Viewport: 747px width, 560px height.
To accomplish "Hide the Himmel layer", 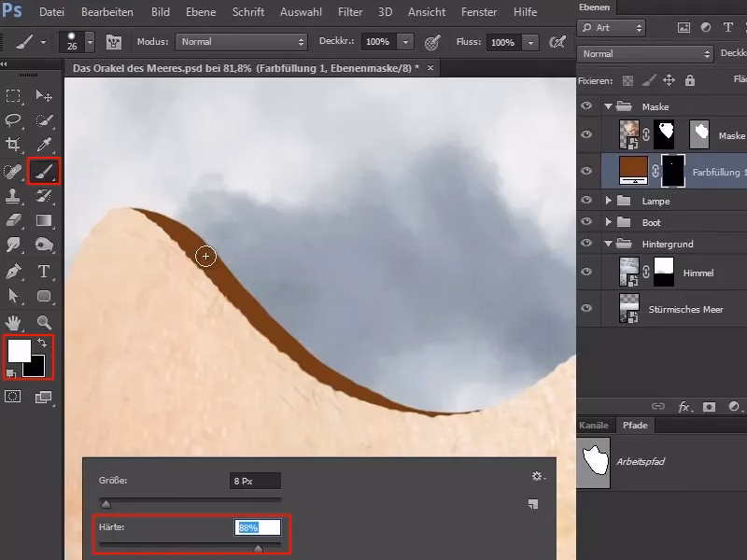I will [x=585, y=272].
